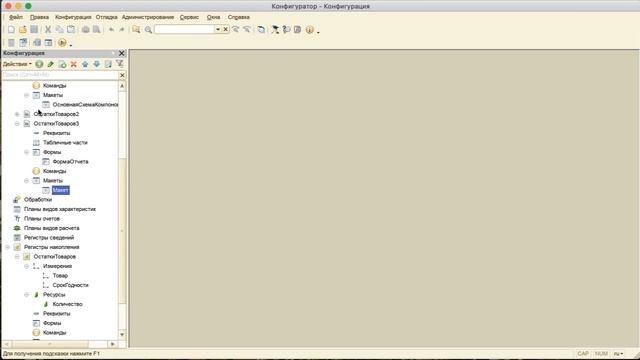
Task: Open the Действия dropdown menu
Action: [x=17, y=64]
